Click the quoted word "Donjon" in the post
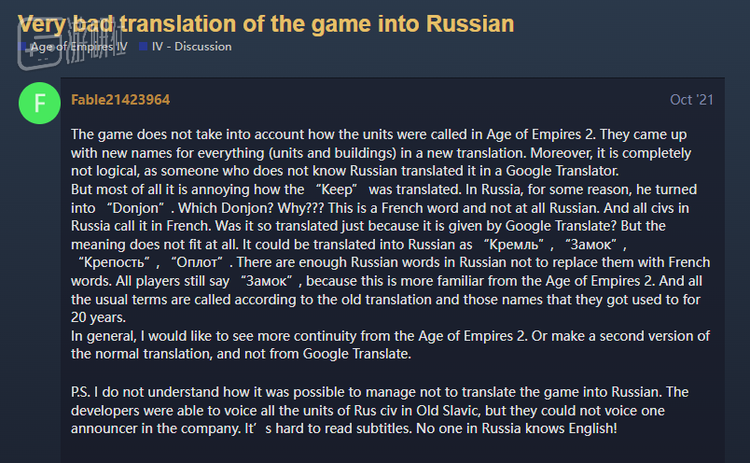750x463 pixels. [136, 208]
